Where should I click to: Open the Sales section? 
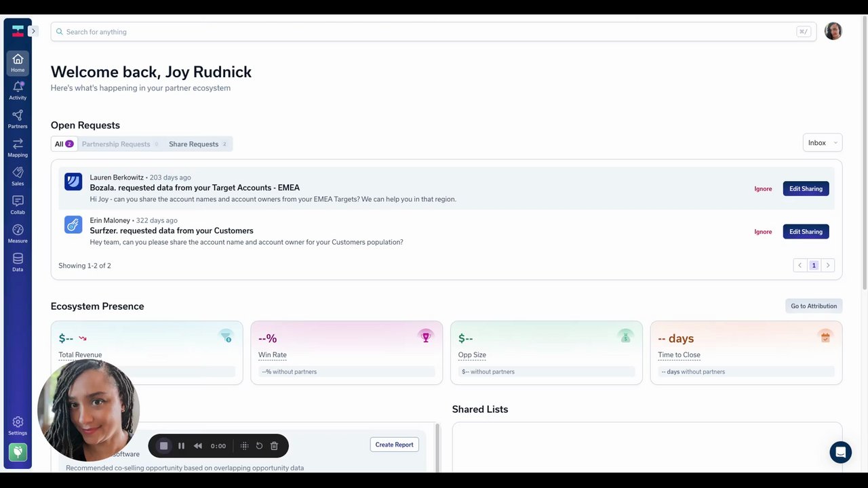pyautogui.click(x=18, y=176)
